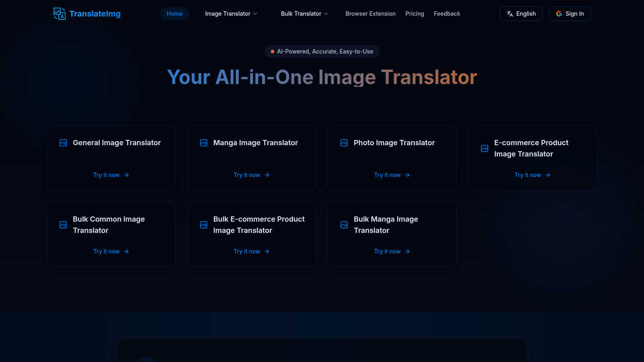Expand the Bulk Translator chevron
This screenshot has width=644, height=362.
point(326,14)
